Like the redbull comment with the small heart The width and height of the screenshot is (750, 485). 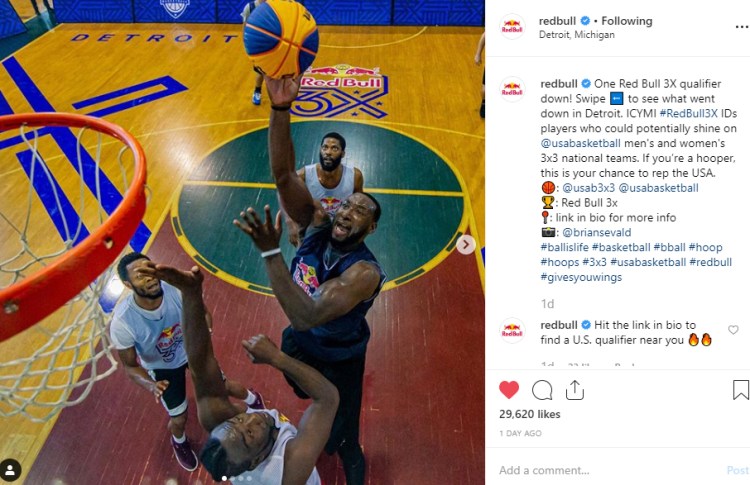coord(733,330)
